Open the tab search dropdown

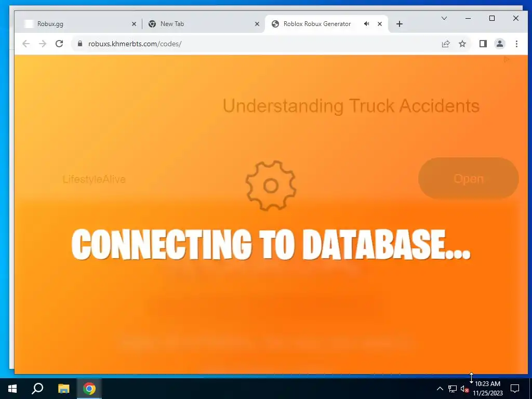(444, 18)
